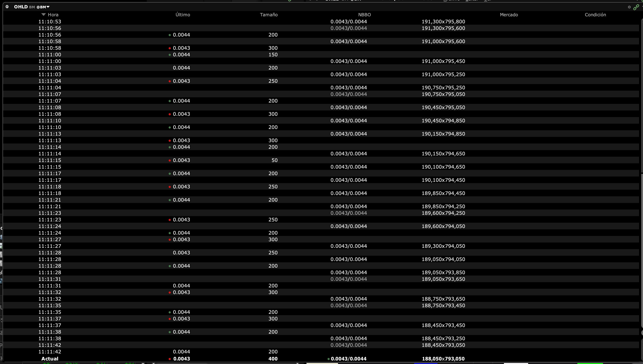Click the Mercado column header

coord(509,15)
